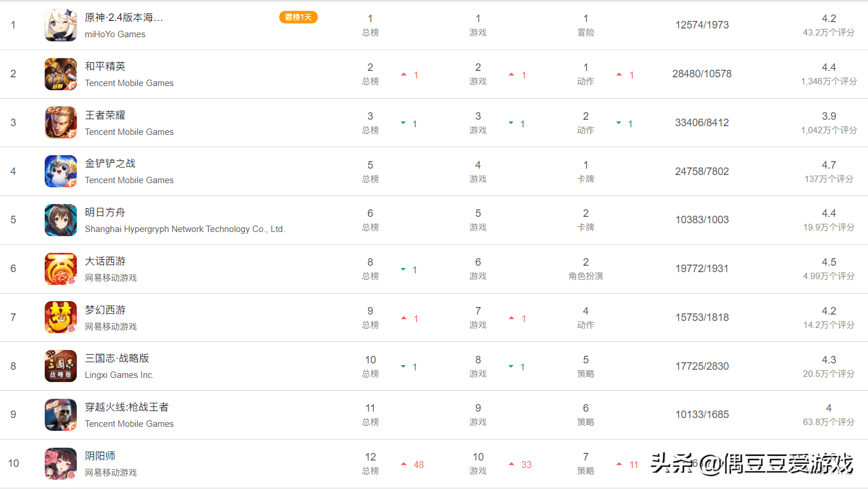Click 14.2万个评分 rating count

click(828, 325)
